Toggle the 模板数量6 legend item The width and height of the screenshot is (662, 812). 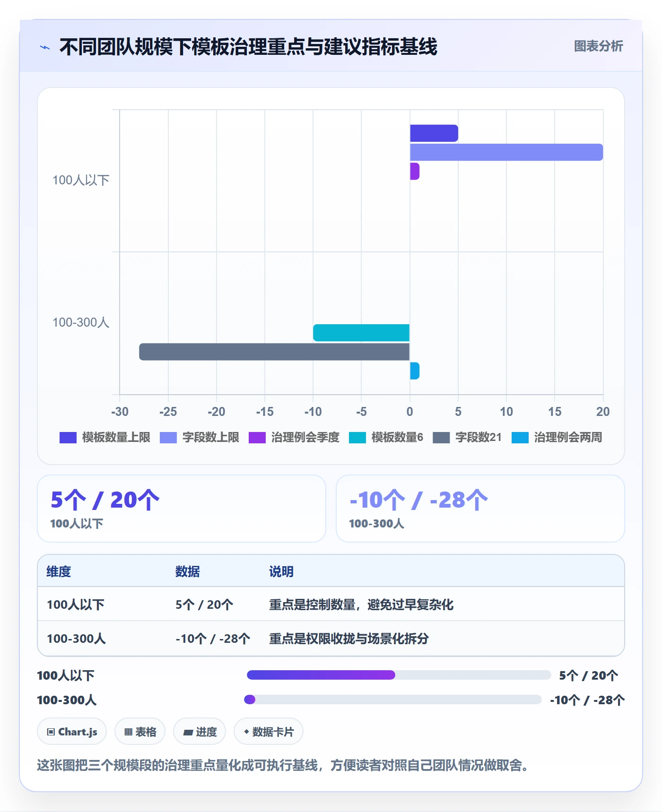click(x=386, y=438)
